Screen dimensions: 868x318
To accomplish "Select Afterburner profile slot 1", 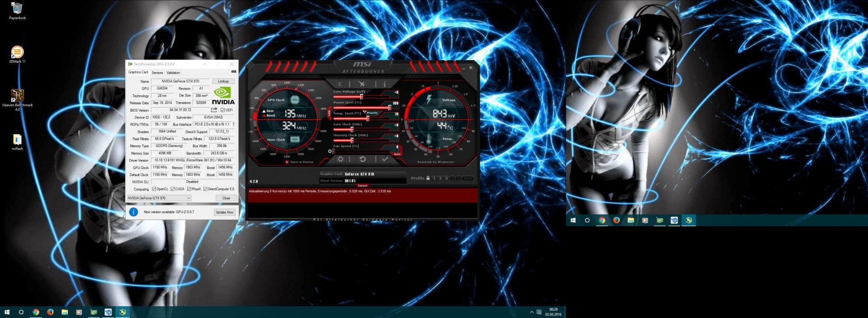I will [x=434, y=178].
